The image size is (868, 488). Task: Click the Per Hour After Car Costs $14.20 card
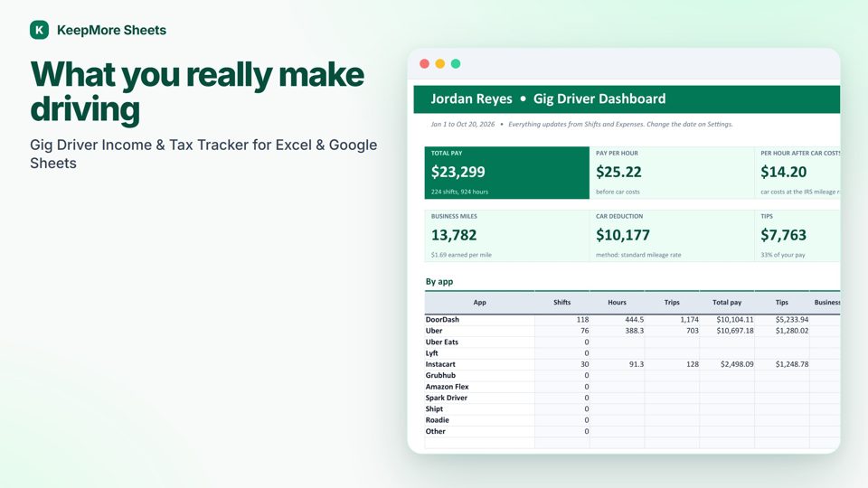pyautogui.click(x=797, y=173)
